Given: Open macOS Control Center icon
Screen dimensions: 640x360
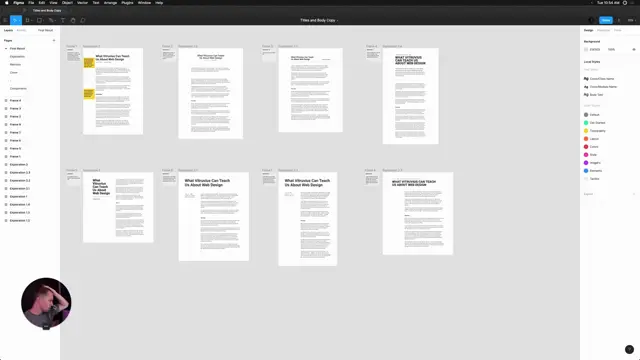Looking at the screenshot, I should [x=625, y=2].
